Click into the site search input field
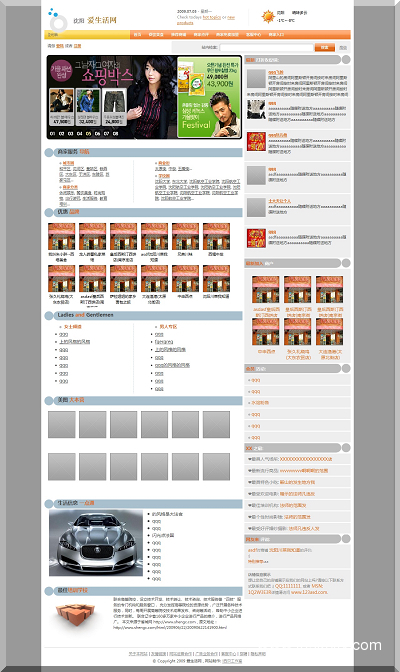 tap(267, 48)
